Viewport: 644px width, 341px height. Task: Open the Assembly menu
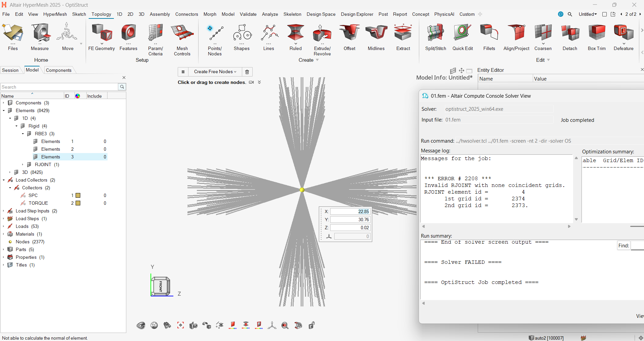click(160, 14)
